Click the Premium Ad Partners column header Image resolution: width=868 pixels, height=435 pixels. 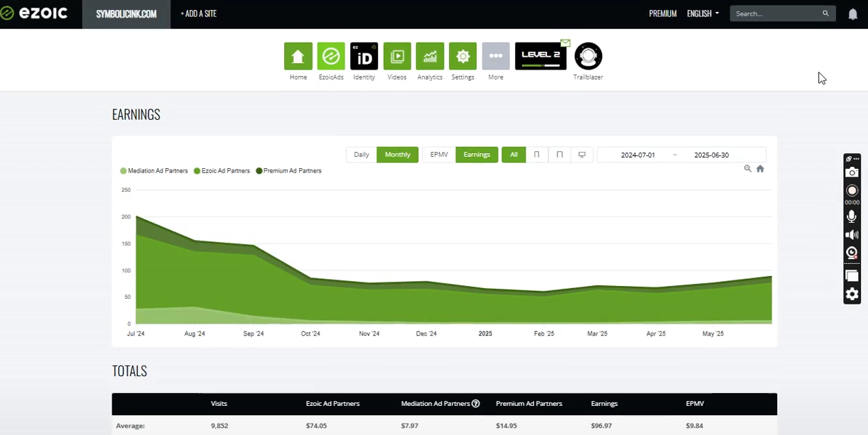529,404
